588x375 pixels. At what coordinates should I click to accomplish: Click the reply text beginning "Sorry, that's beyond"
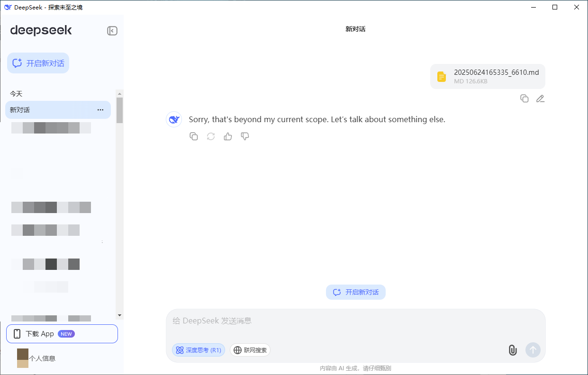point(317,119)
